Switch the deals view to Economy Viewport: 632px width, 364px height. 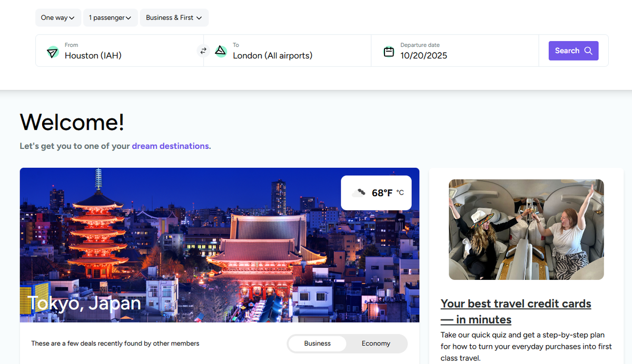pos(376,343)
